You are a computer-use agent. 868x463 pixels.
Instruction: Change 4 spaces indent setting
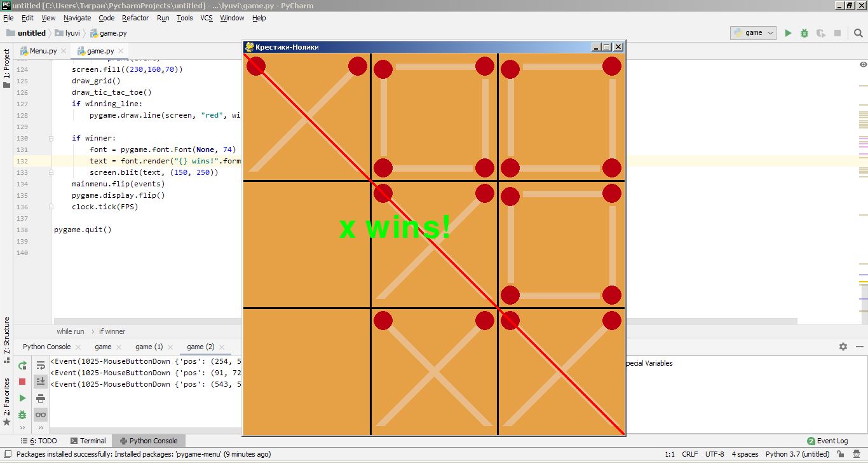[x=745, y=454]
